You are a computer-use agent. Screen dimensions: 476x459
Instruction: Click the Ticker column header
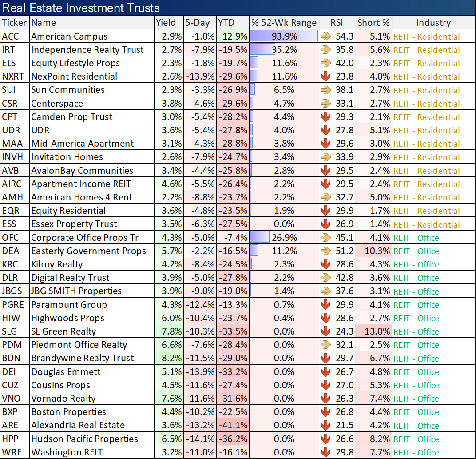[x=15, y=23]
